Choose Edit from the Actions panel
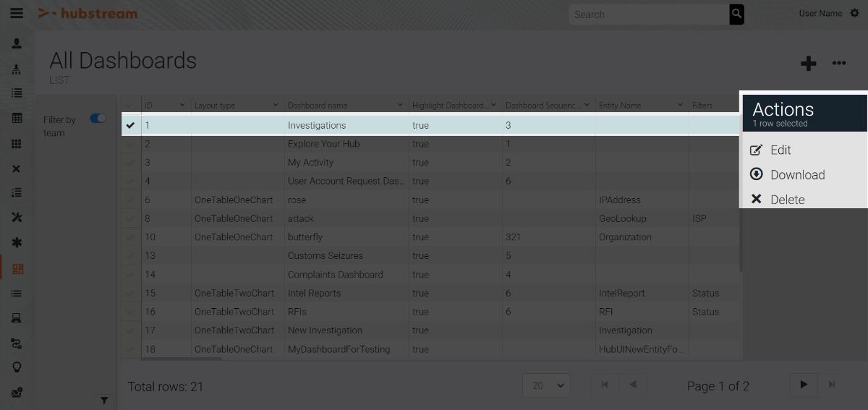This screenshot has height=410, width=868. pos(780,150)
